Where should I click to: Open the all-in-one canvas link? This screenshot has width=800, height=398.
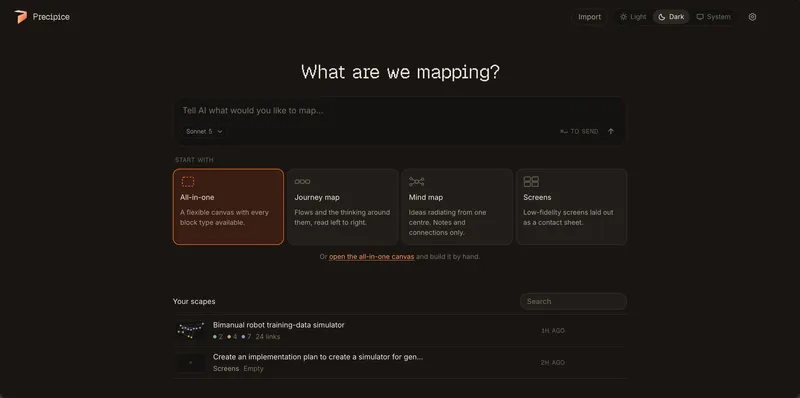tap(371, 257)
